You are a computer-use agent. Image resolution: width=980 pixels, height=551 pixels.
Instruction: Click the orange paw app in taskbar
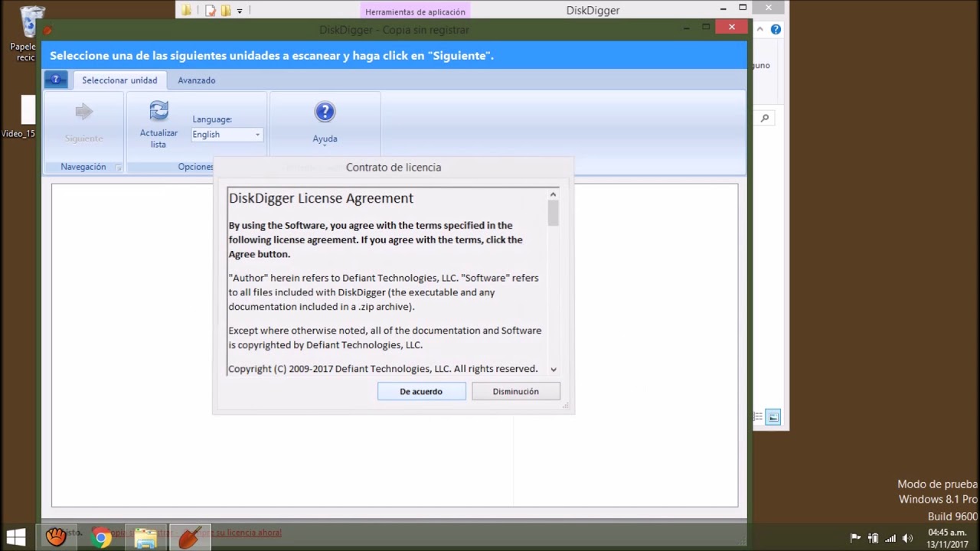56,537
